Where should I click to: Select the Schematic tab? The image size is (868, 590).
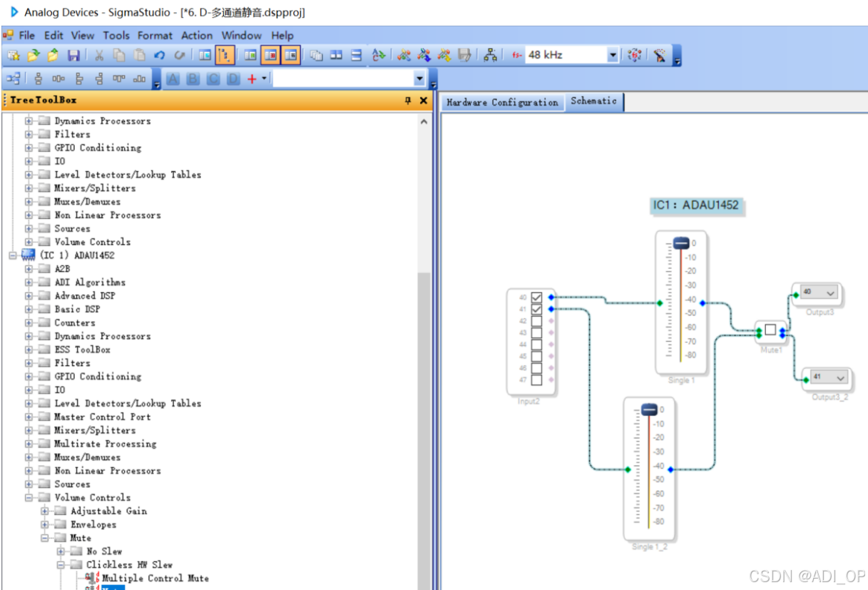point(593,101)
